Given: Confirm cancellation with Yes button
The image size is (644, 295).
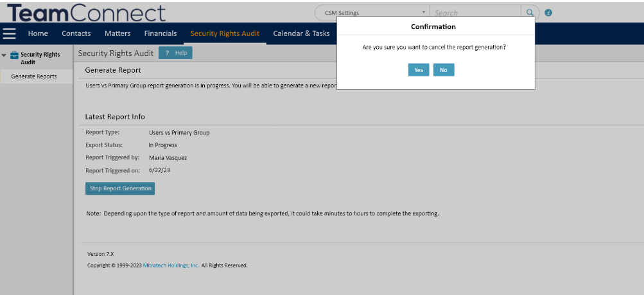Looking at the screenshot, I should [x=419, y=70].
